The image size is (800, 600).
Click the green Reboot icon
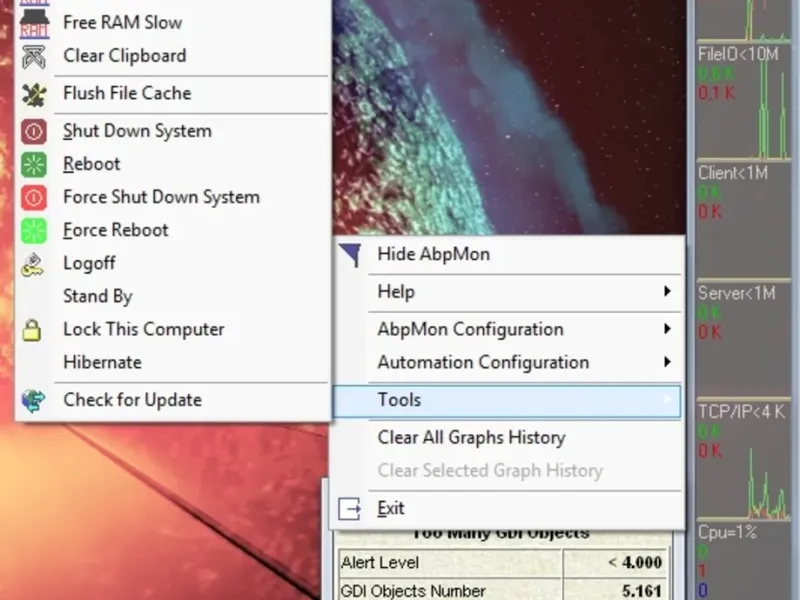pyautogui.click(x=34, y=165)
